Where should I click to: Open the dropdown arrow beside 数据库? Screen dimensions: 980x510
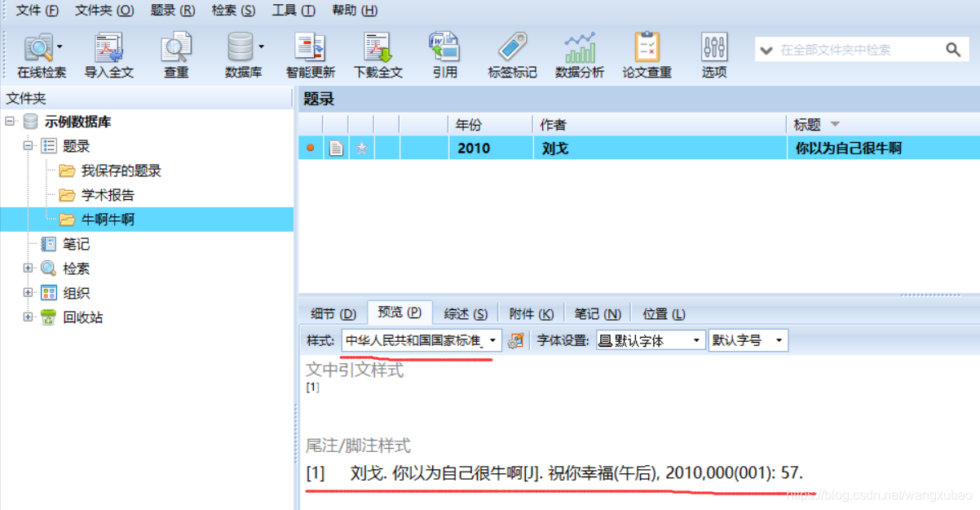pyautogui.click(x=261, y=47)
